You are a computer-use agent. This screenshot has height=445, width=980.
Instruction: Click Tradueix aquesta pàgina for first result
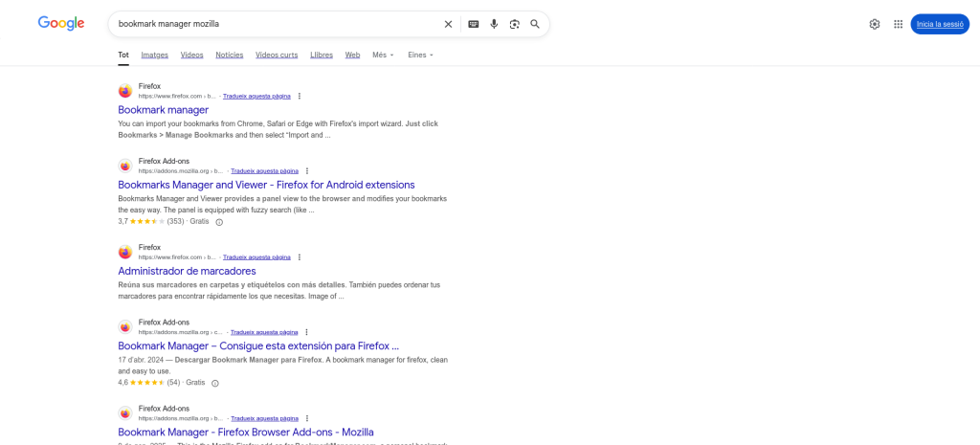[256, 96]
